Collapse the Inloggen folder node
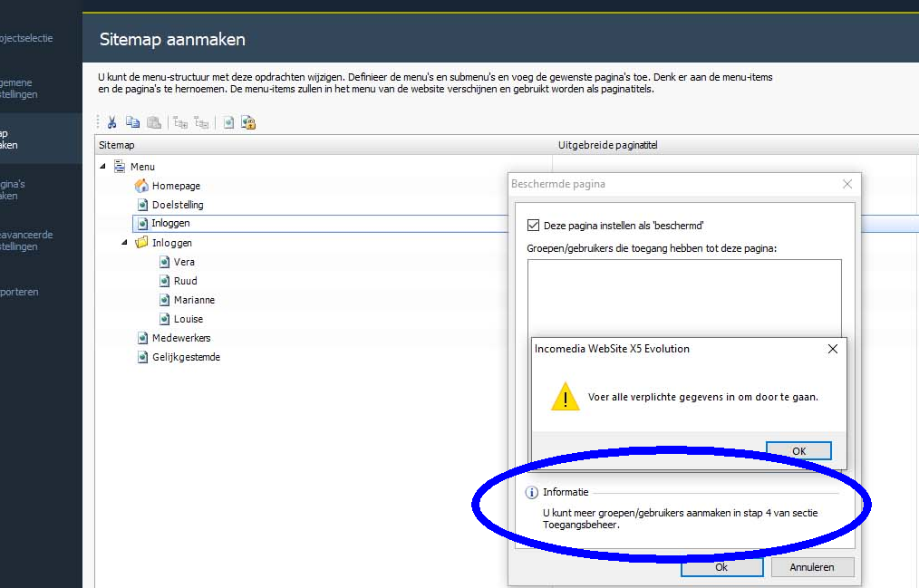 coord(125,243)
